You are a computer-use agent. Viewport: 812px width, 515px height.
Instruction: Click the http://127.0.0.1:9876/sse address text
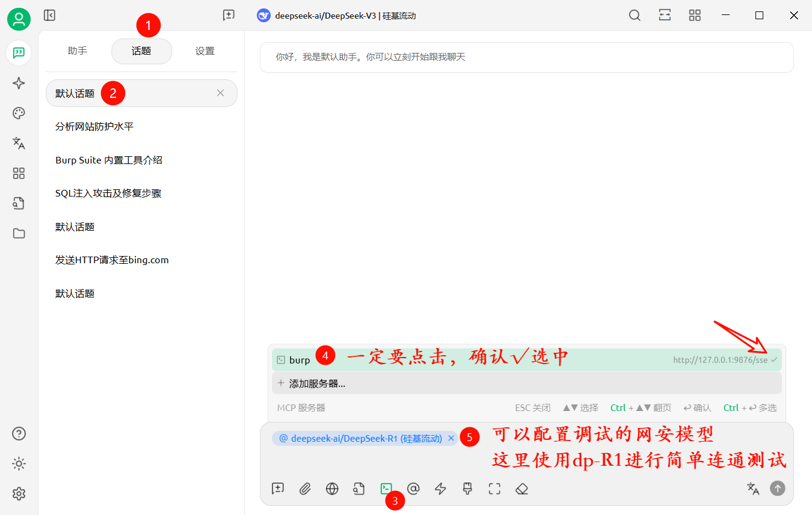pyautogui.click(x=720, y=360)
